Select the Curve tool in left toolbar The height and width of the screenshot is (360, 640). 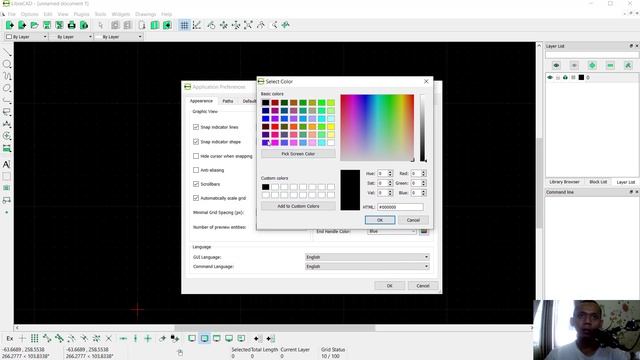pyautogui.click(x=7, y=76)
